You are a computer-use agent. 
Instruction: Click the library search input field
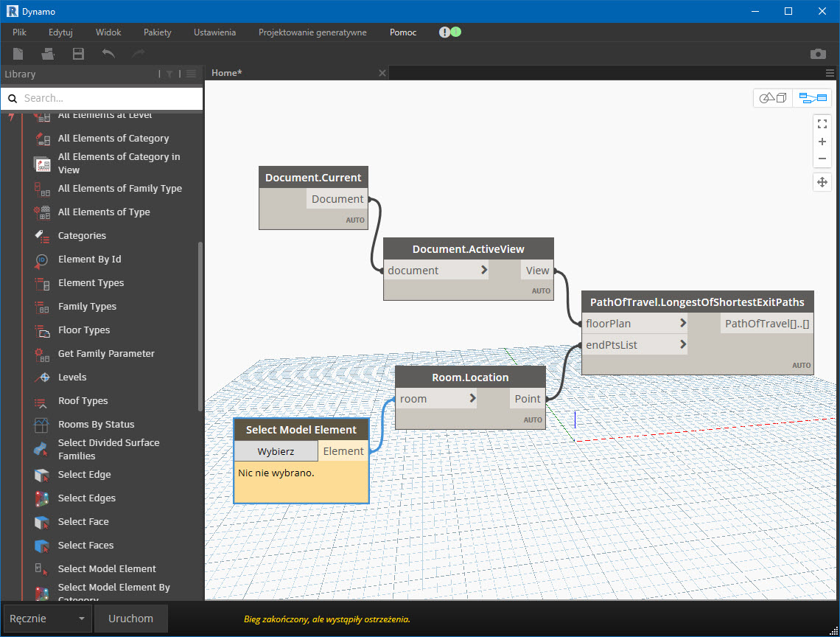point(111,98)
